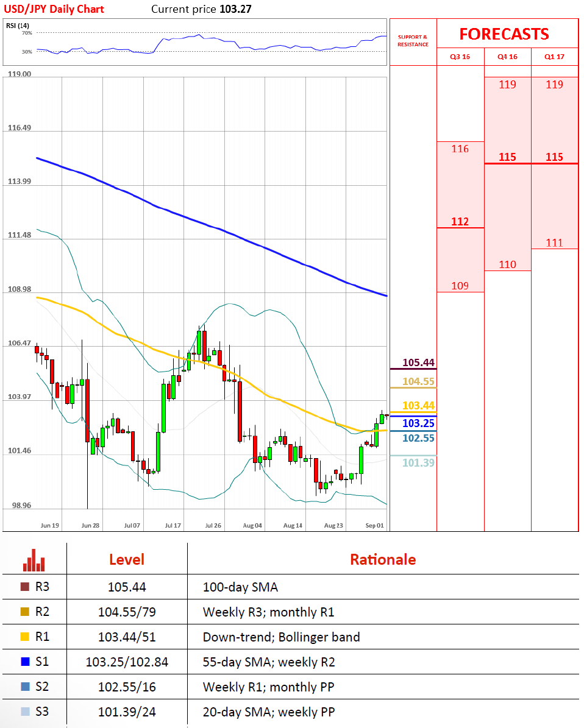Click the S2 steel-blue color swatch
This screenshot has height=728, width=584.
[x=25, y=687]
